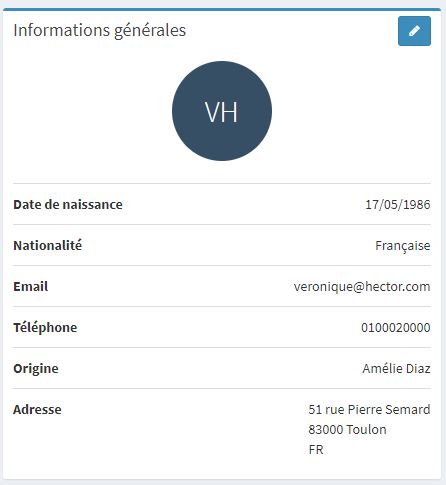This screenshot has height=485, width=446.
Task: Click the Nationalité label
Action: click(48, 246)
